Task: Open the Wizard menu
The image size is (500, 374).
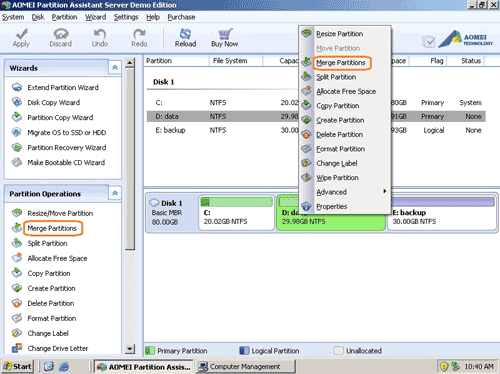Action: (95, 17)
